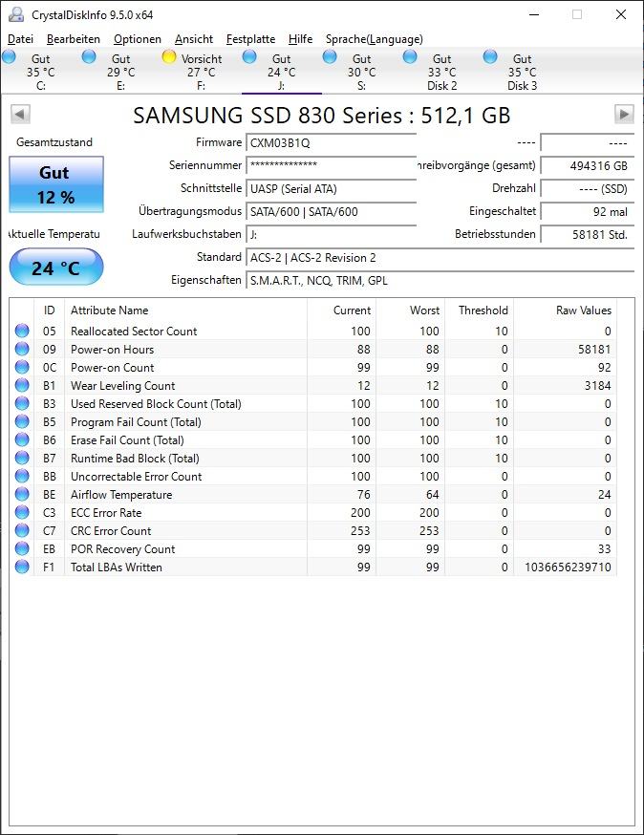
Task: Open the Datei menu
Action: (20, 39)
